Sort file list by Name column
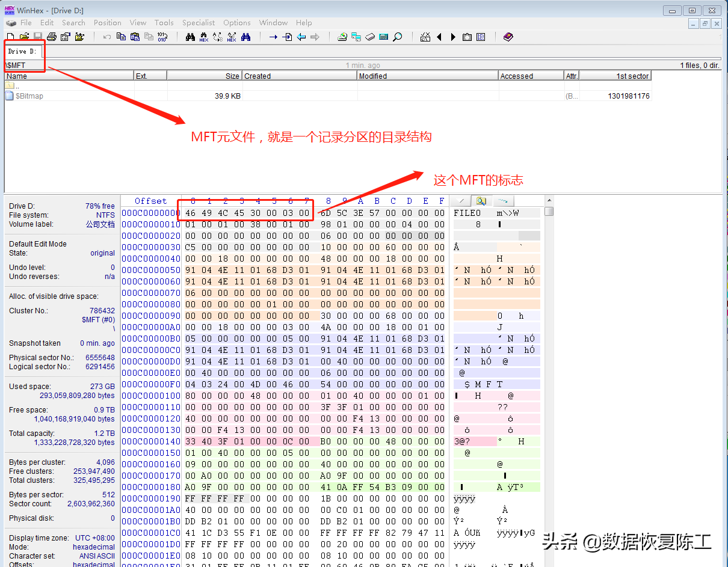The height and width of the screenshot is (567, 728). tap(69, 76)
